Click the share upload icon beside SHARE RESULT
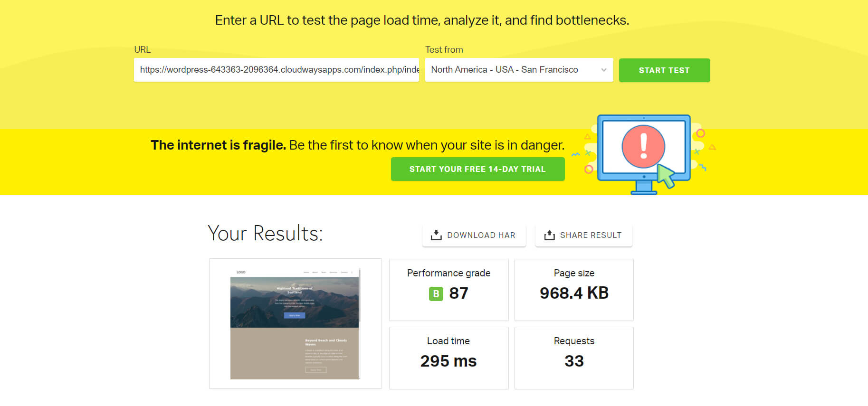868x406 pixels. (x=549, y=235)
